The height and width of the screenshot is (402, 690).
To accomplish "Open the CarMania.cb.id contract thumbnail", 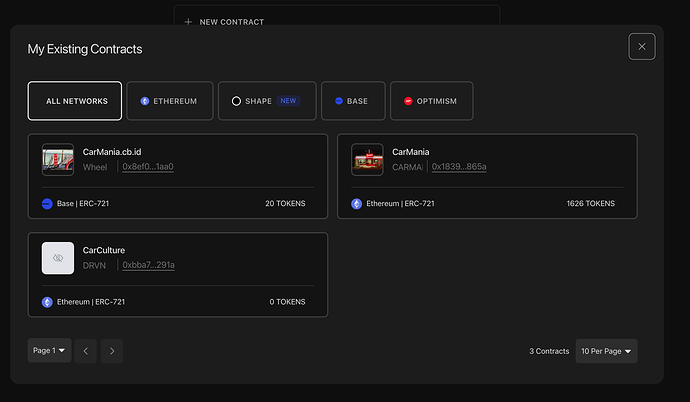I will click(58, 160).
